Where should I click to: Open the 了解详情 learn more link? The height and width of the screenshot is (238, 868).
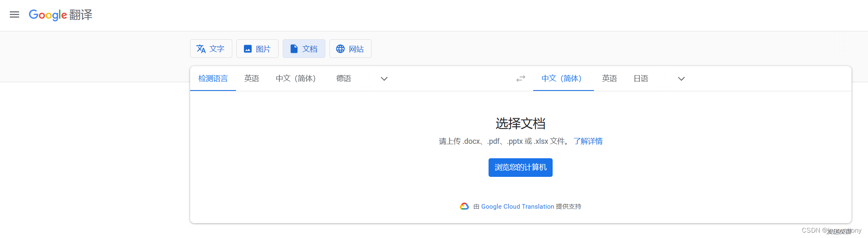point(588,141)
